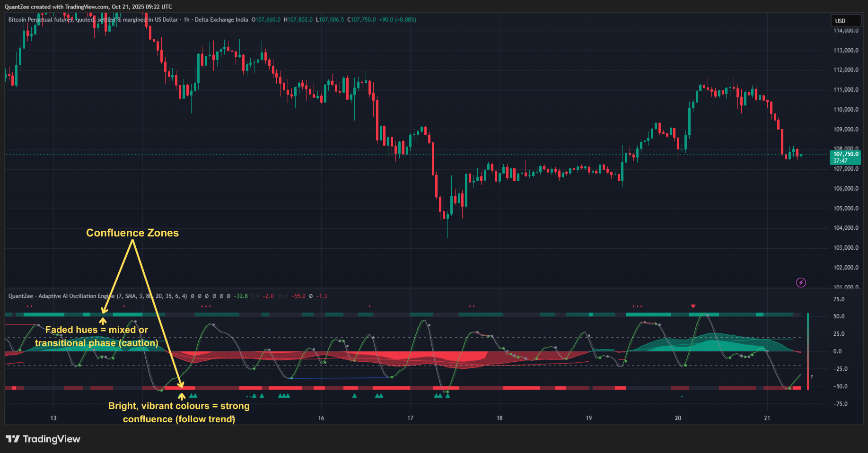Click the 110,000.0 price scale label
The height and width of the screenshot is (453, 868).
(845, 110)
